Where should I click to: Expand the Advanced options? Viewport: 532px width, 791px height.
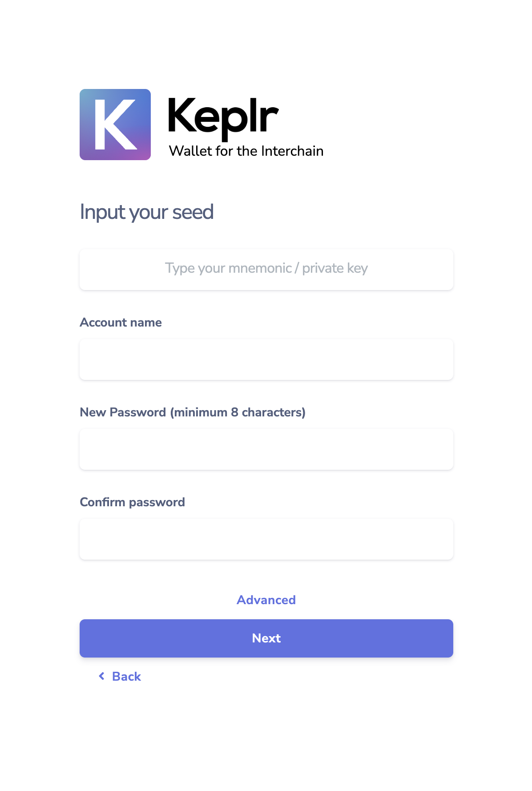coord(266,600)
